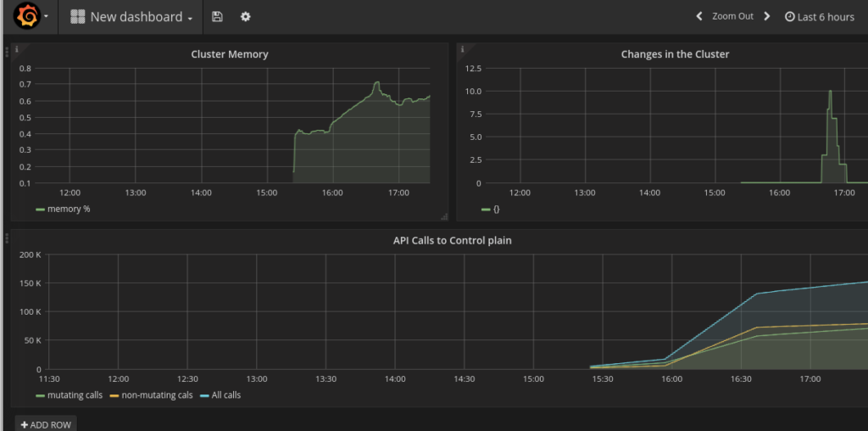Click the Cluster Memory panel info icon
This screenshot has height=431, width=868.
(x=17, y=49)
